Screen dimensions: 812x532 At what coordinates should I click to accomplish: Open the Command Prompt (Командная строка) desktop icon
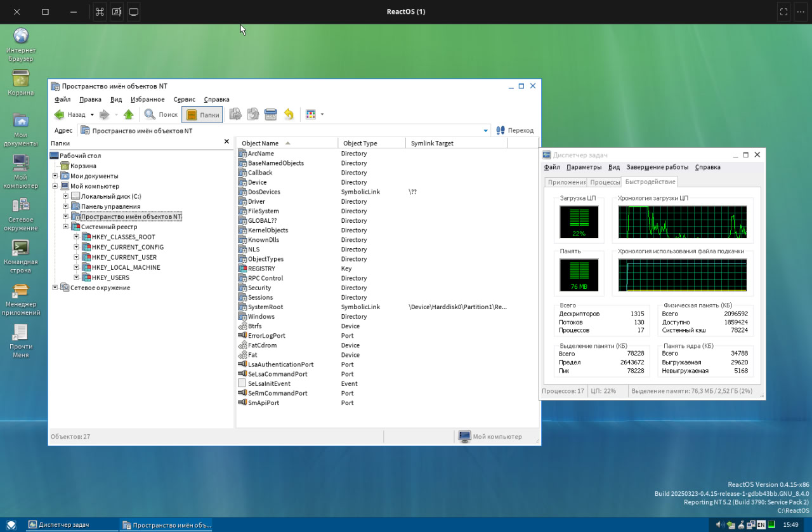pos(21,248)
